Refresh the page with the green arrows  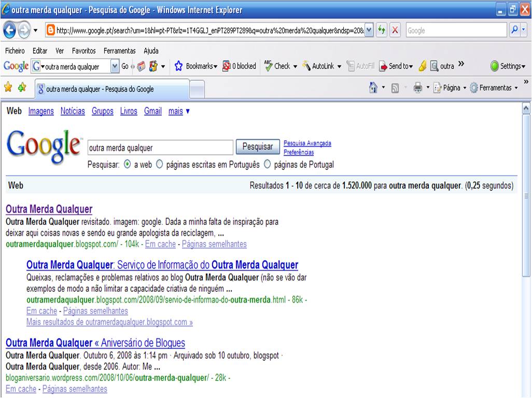(382, 31)
